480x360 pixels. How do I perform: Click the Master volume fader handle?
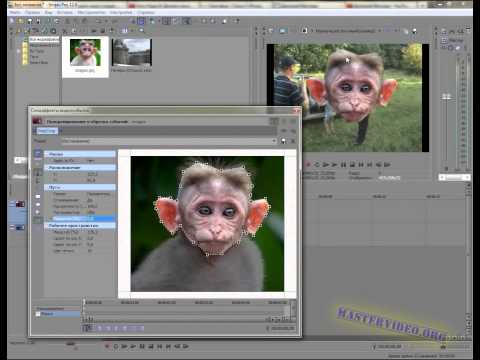[447, 97]
